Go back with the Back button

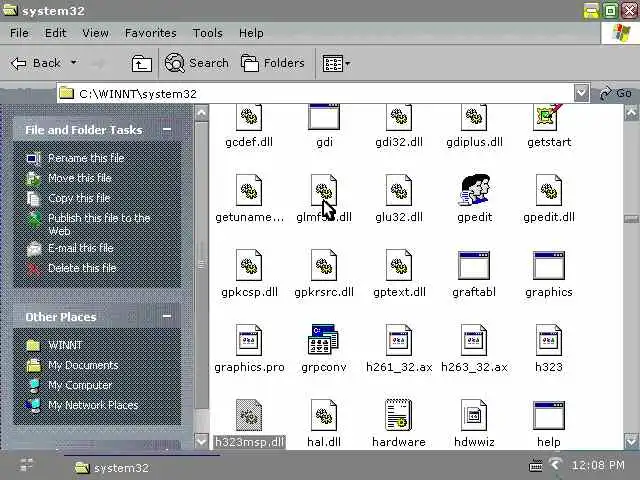pos(36,63)
